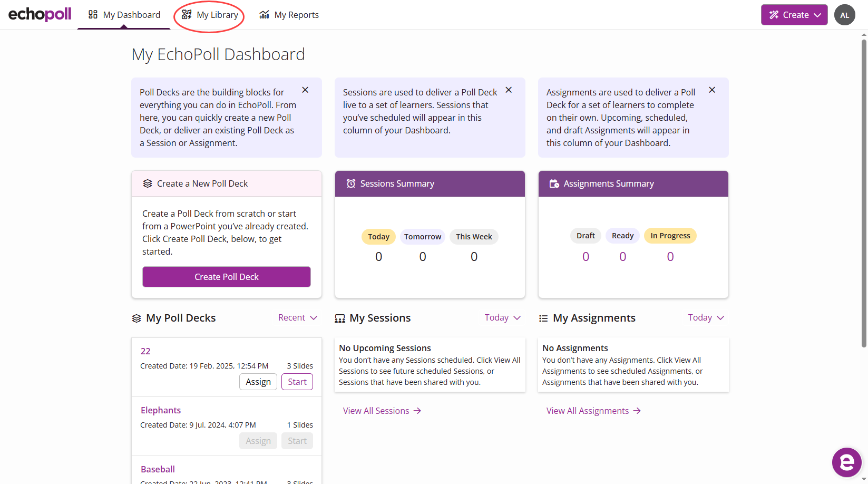Viewport: 868px width, 484px height.
Task: Open the Today filter for My Assignments
Action: point(706,317)
